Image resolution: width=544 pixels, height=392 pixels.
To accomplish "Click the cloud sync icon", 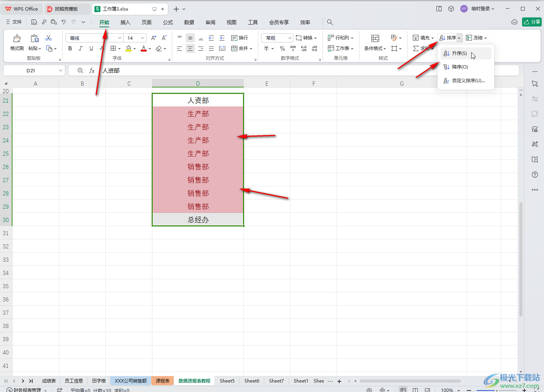I will click(x=514, y=22).
